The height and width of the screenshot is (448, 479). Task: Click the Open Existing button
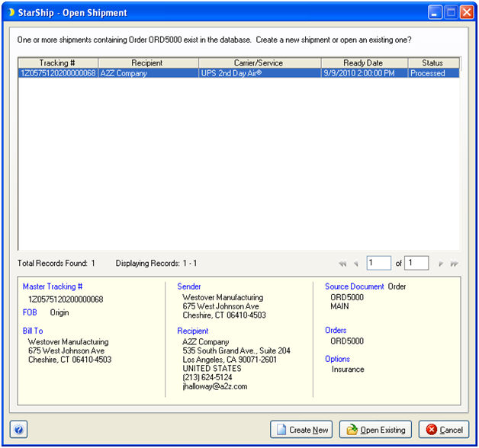click(375, 430)
